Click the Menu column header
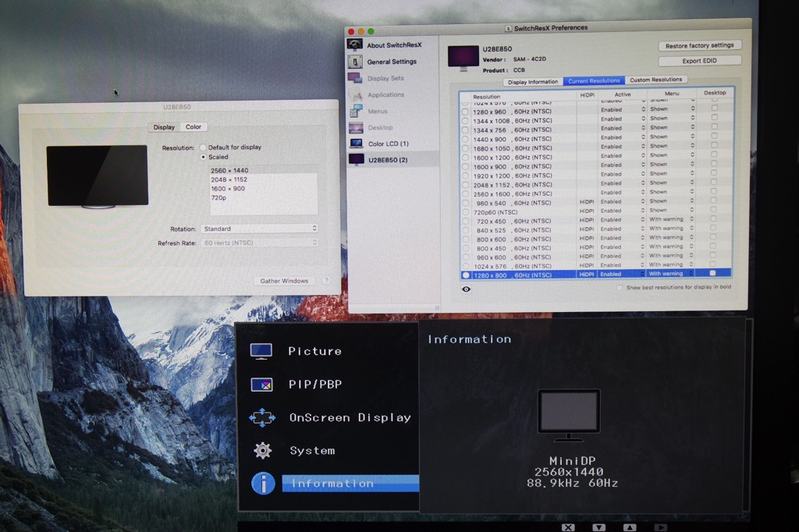The height and width of the screenshot is (532, 799). (x=672, y=94)
